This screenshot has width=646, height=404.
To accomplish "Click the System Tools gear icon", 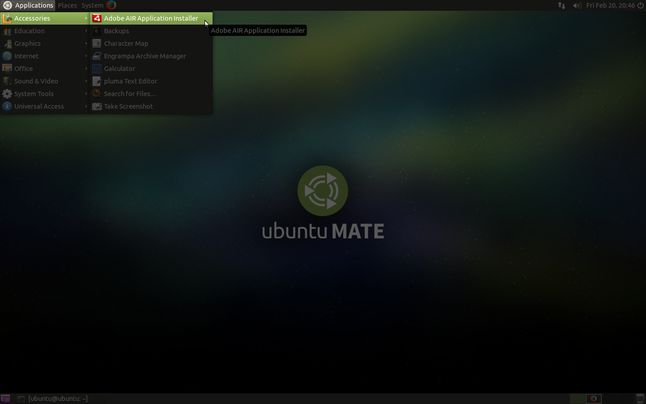I will click(7, 94).
